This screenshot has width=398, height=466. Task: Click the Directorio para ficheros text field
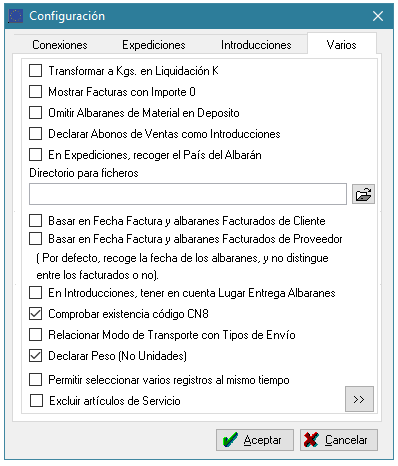188,194
